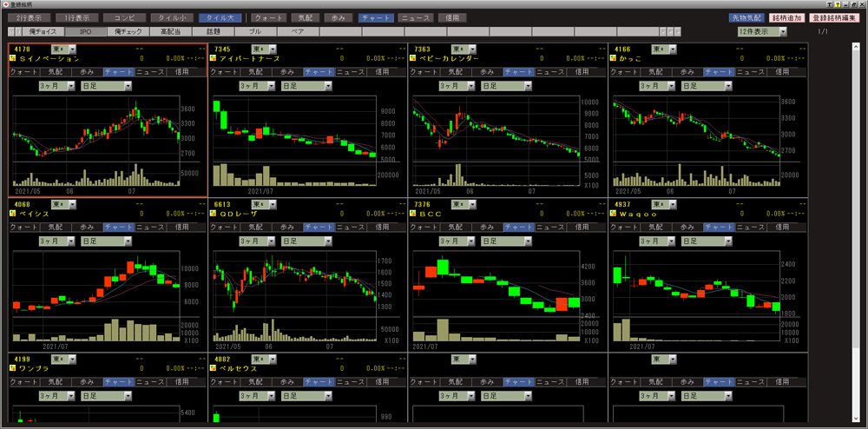Click the 銘柄追加 button
Viewport: 868px width, 429px height.
(x=786, y=17)
